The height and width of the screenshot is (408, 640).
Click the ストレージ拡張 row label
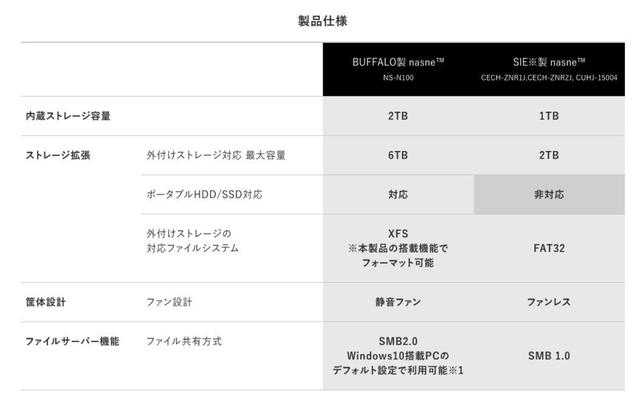click(x=58, y=155)
